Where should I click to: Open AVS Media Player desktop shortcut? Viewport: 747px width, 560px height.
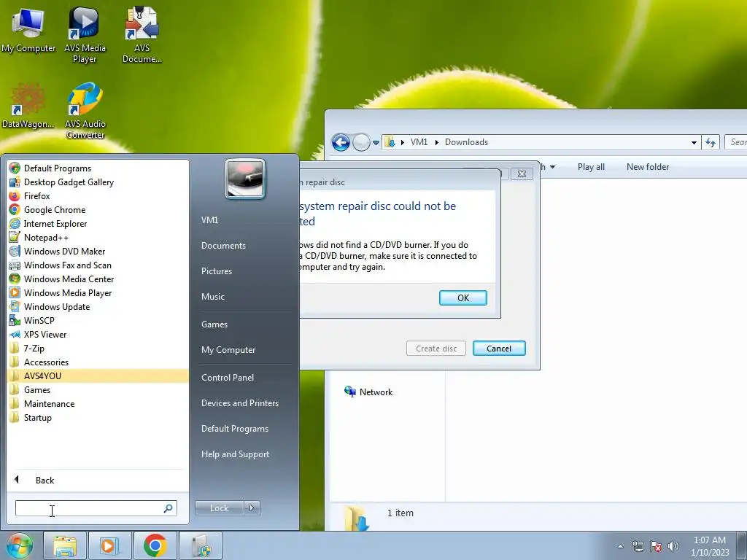85,35
